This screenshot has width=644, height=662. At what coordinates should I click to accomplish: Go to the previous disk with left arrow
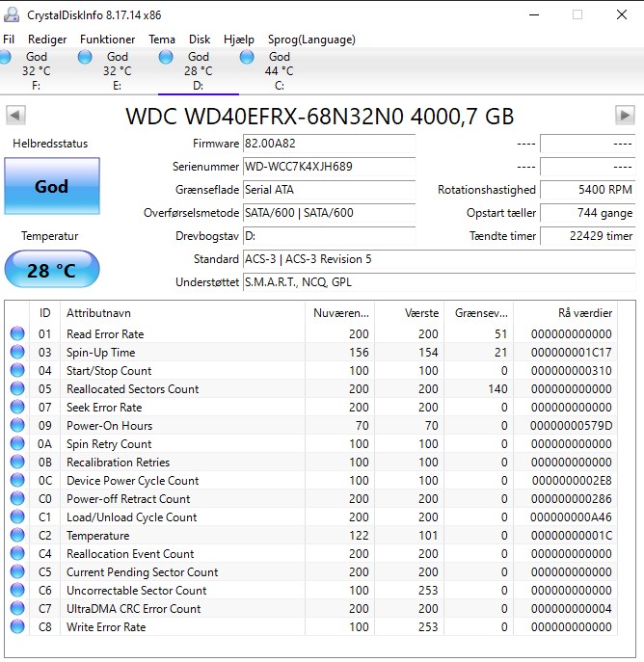15,116
